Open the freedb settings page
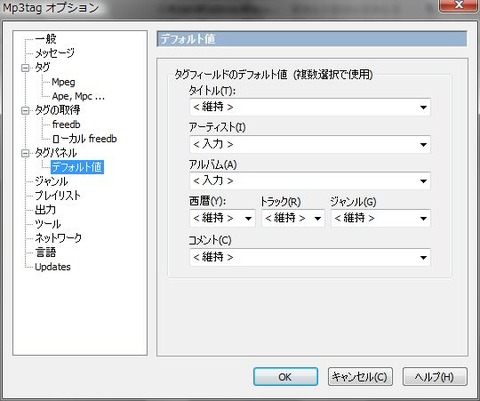480x401 pixels. 66,124
